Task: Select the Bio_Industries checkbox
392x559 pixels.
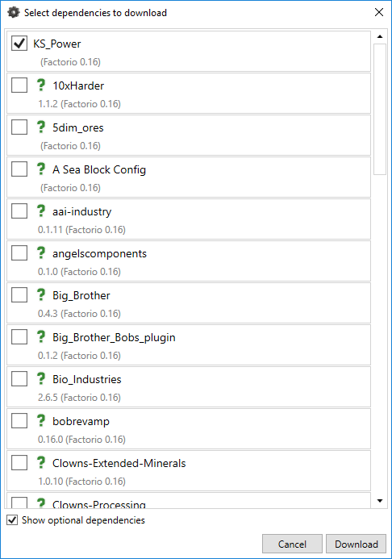Action: click(x=19, y=378)
